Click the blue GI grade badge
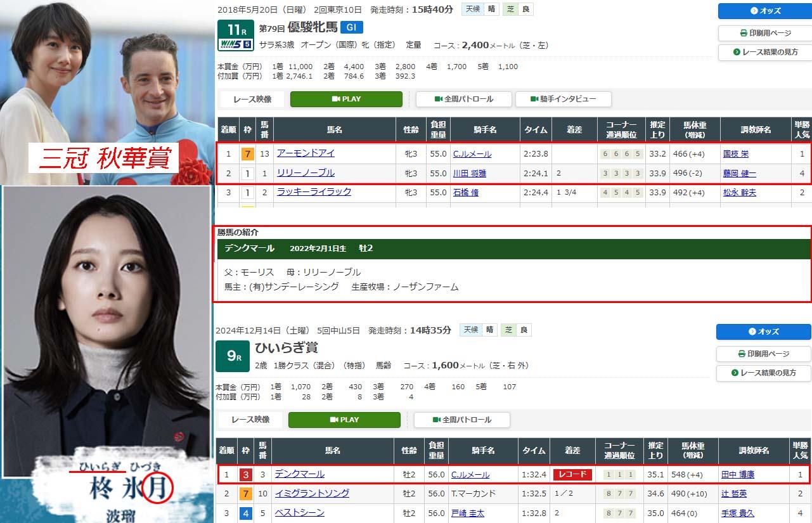The height and width of the screenshot is (523, 812). tap(351, 27)
